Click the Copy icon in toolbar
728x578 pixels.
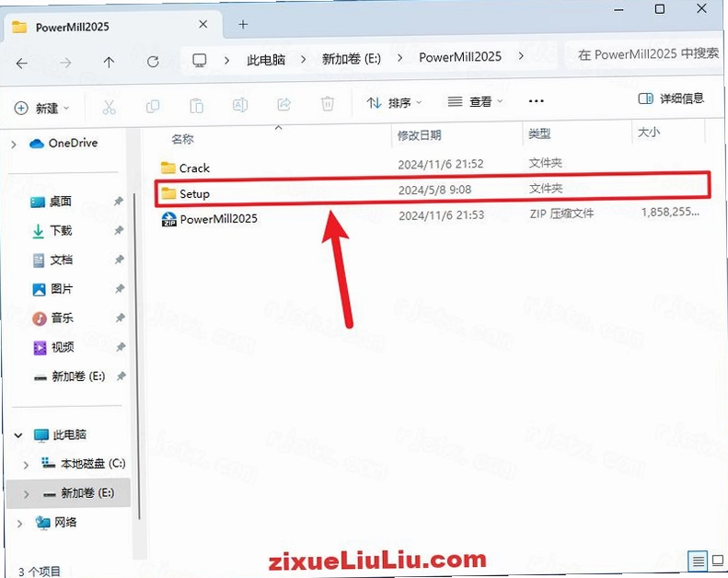click(153, 107)
